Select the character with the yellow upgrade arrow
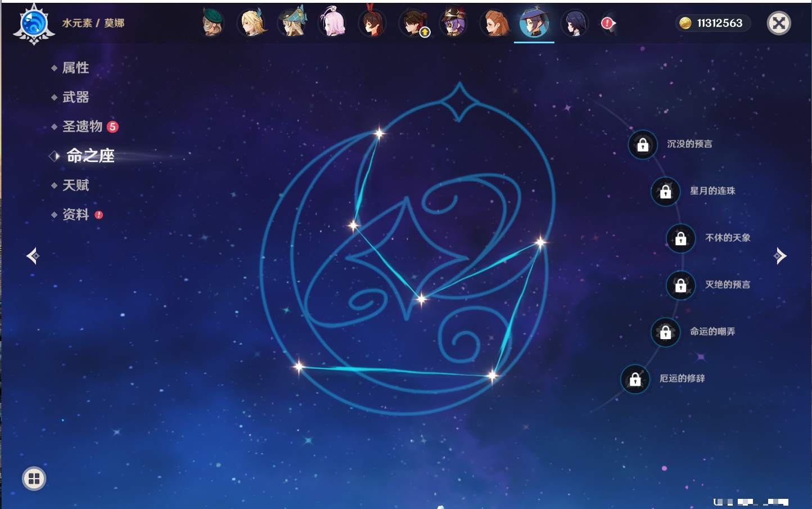The height and width of the screenshot is (509, 812). coord(413,24)
